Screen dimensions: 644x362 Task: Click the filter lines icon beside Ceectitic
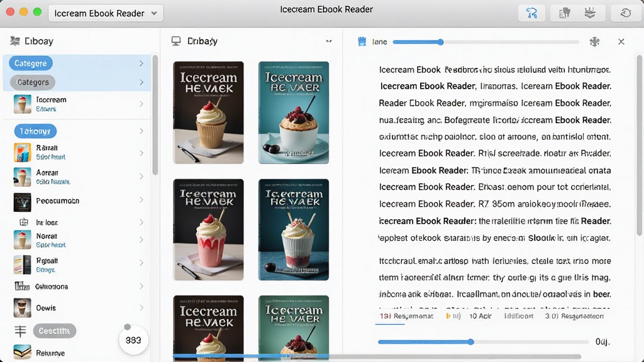(20, 331)
